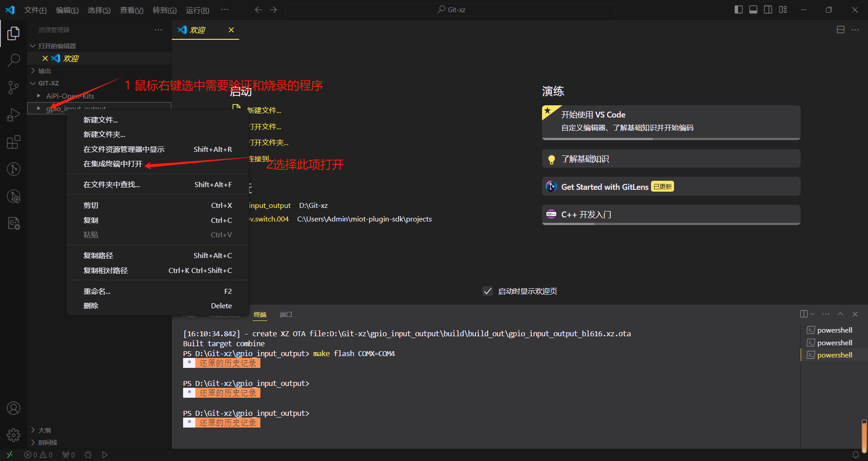
Task: Open the 查看(V) menu
Action: coord(132,10)
